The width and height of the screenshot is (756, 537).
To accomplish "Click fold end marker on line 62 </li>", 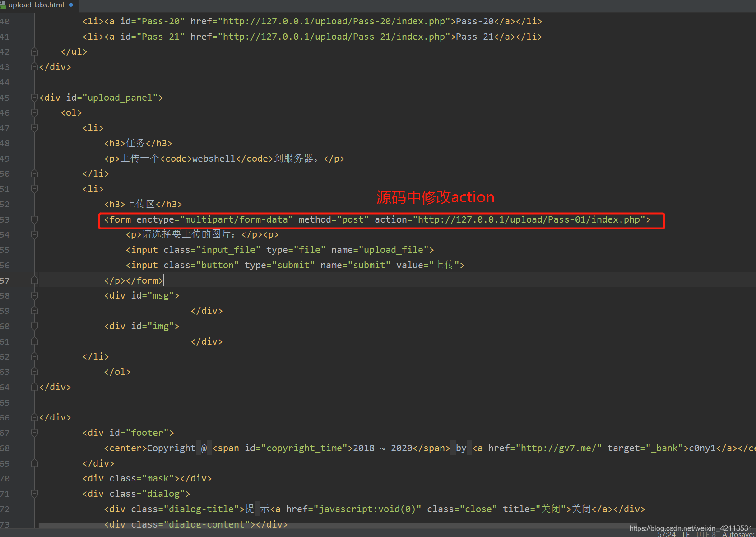I will click(x=34, y=356).
